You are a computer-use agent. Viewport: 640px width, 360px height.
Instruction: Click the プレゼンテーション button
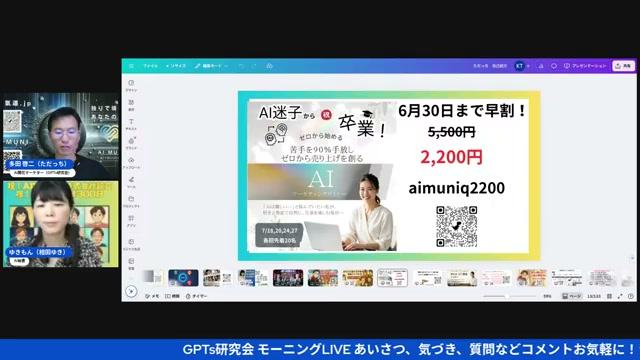[x=585, y=66]
